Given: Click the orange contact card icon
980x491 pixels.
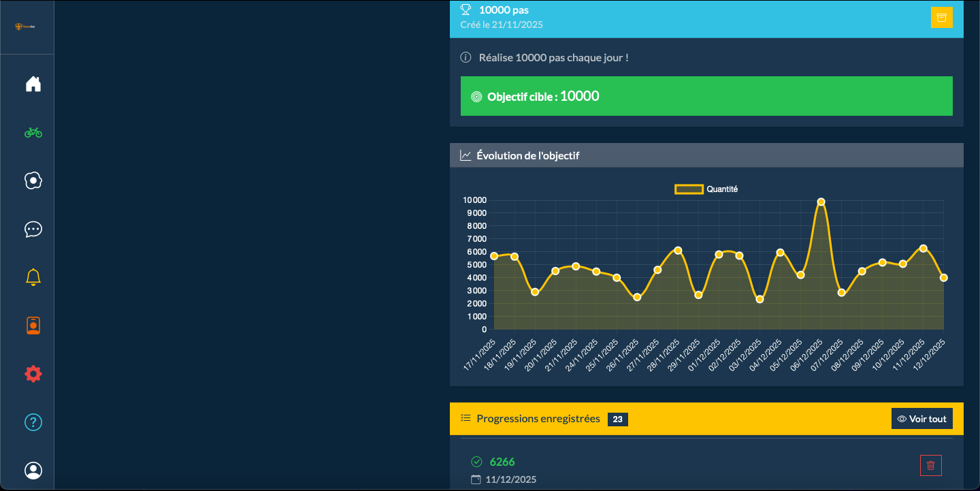Looking at the screenshot, I should 33,326.
